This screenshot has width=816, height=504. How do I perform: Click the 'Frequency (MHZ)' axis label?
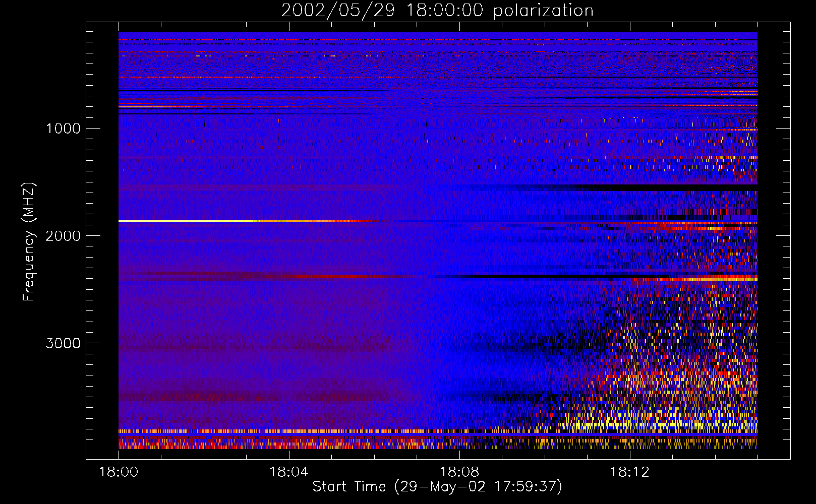pos(29,242)
